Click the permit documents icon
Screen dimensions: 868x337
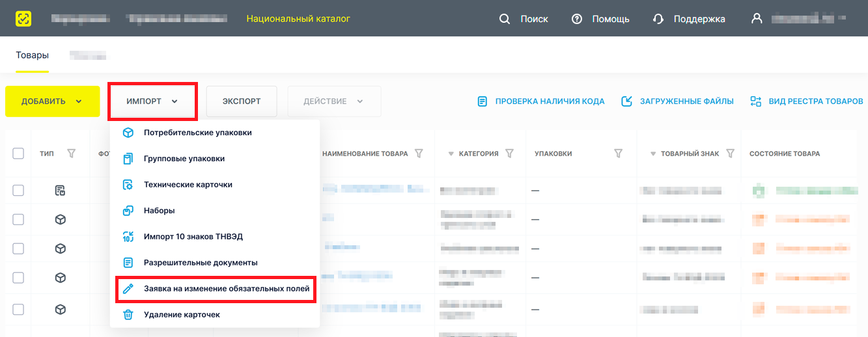click(x=128, y=263)
